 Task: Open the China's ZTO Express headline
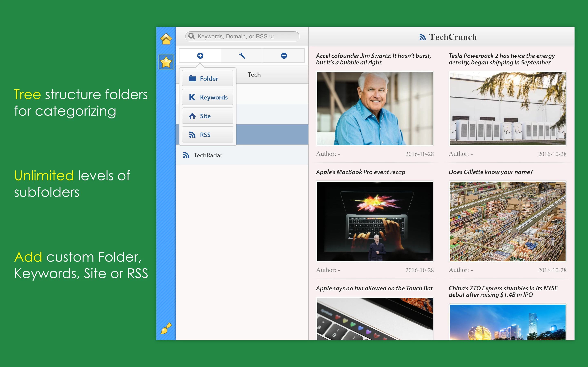click(x=503, y=291)
